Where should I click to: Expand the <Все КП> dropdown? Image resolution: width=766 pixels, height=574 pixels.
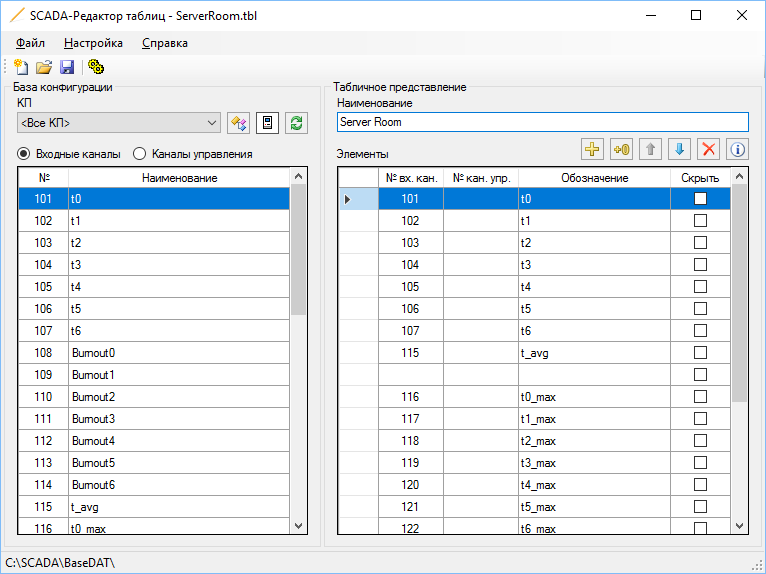pyautogui.click(x=211, y=123)
